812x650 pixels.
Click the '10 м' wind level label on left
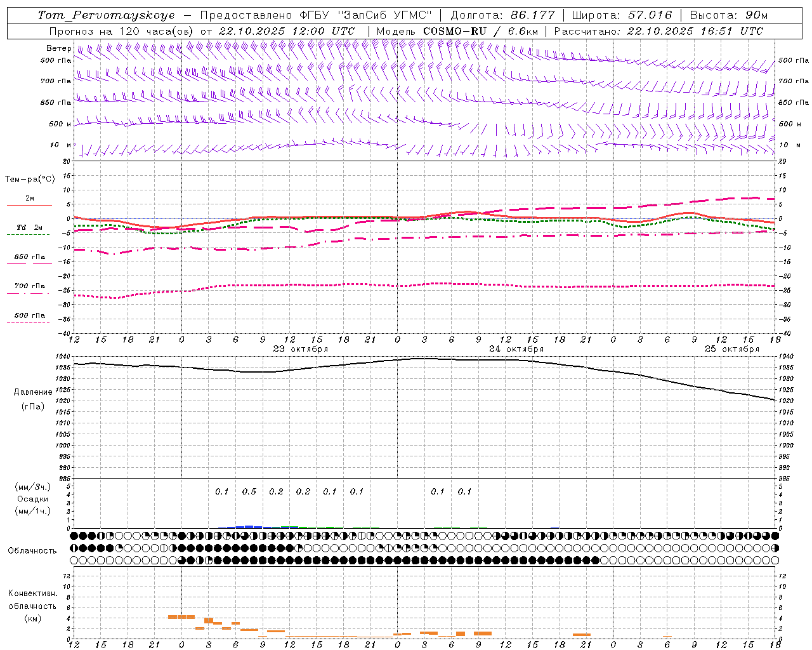point(60,145)
